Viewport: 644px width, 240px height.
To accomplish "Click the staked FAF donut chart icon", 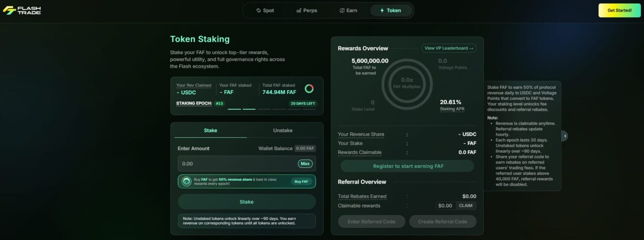I will [x=309, y=88].
